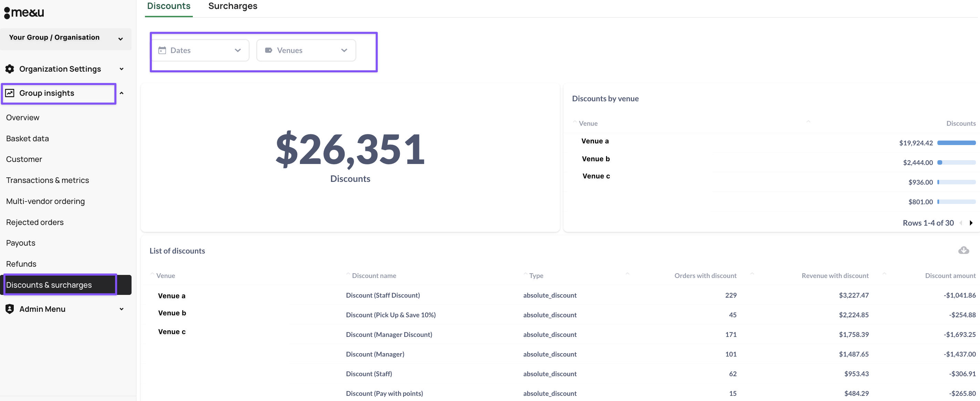The height and width of the screenshot is (401, 980).
Task: Click the Admin Menu shield icon
Action: tap(10, 309)
